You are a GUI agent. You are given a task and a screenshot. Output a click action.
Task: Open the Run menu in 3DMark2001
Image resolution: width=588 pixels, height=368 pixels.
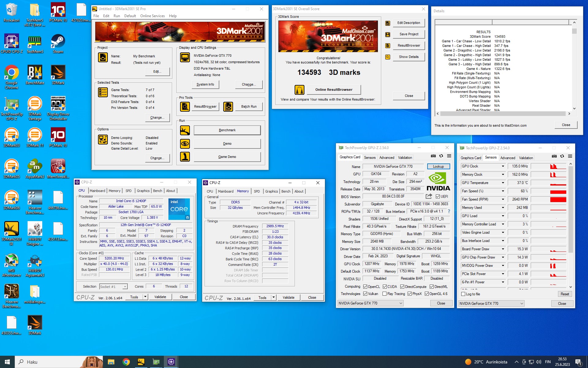click(117, 16)
